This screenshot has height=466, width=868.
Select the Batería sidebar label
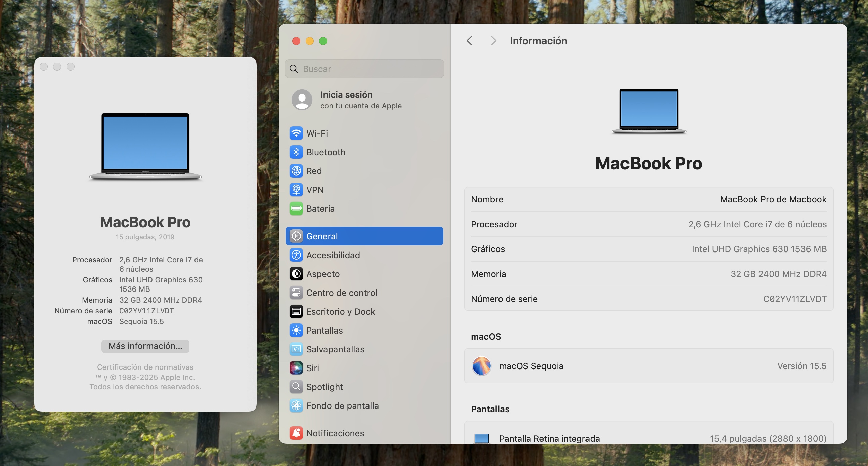(x=320, y=209)
